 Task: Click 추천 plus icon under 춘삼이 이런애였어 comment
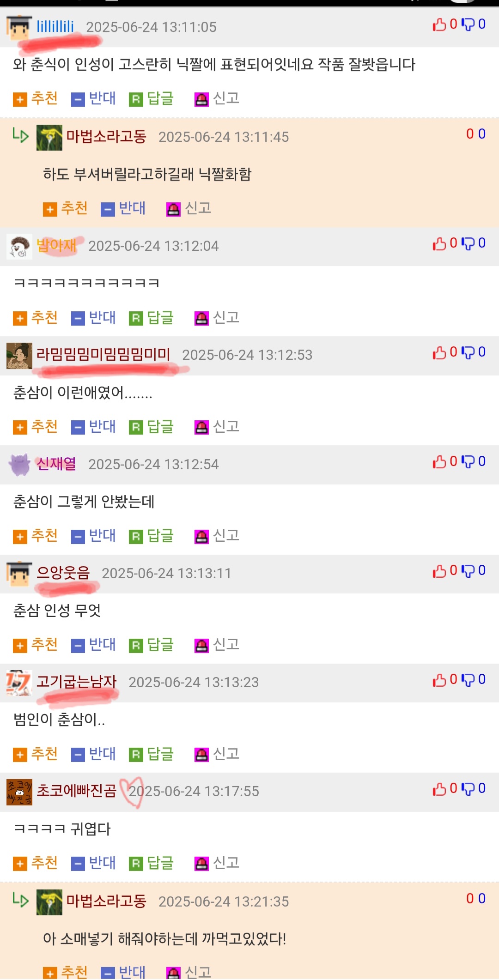click(x=20, y=427)
